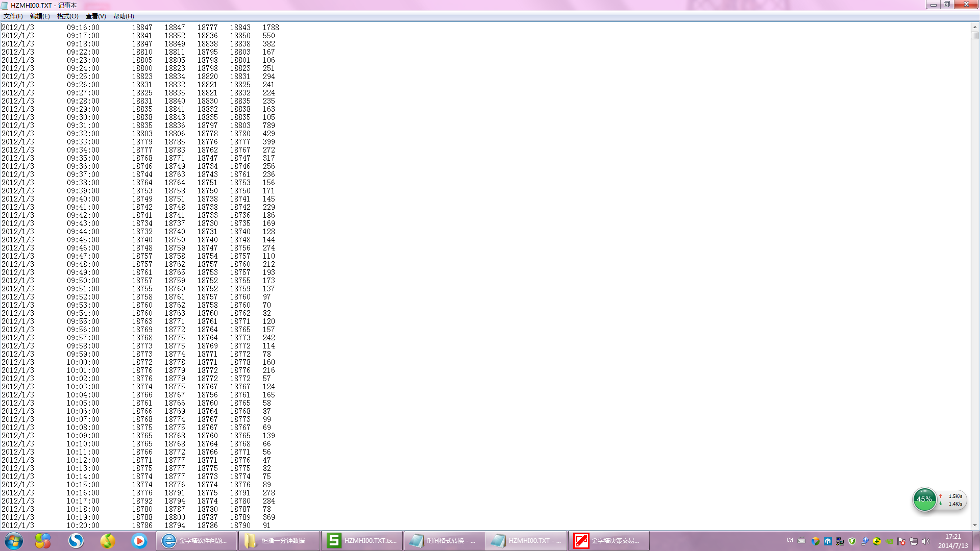Click the 45% memory accelerator ball
980x551 pixels.
click(924, 499)
